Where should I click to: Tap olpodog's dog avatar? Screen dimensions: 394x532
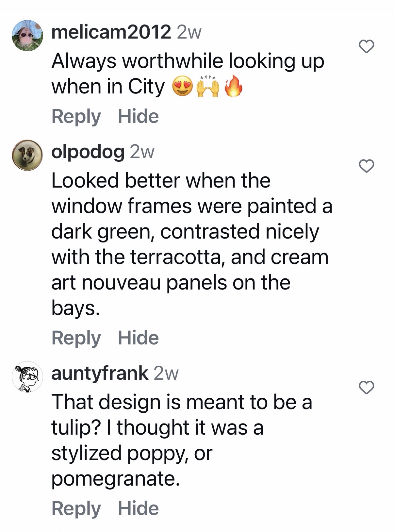point(27,155)
